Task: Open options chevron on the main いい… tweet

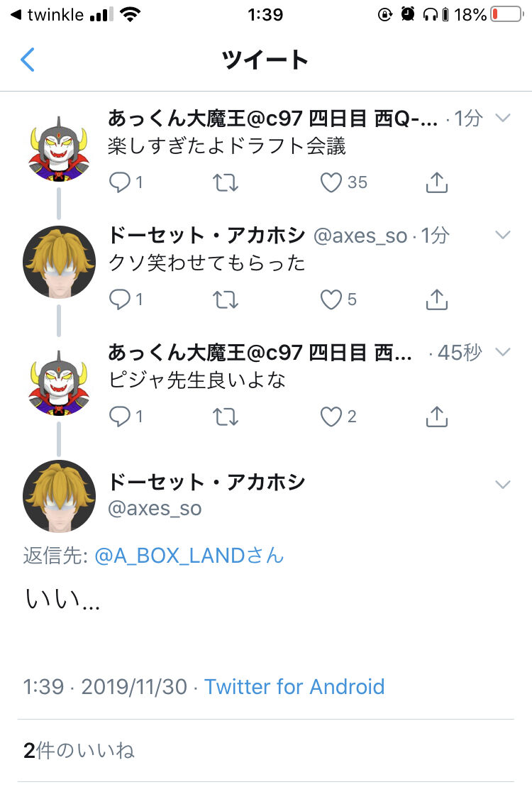Action: coord(503,485)
